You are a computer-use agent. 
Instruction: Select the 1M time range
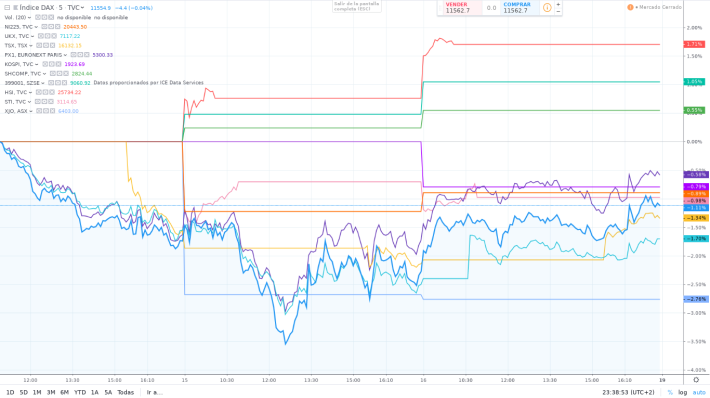tap(37, 393)
